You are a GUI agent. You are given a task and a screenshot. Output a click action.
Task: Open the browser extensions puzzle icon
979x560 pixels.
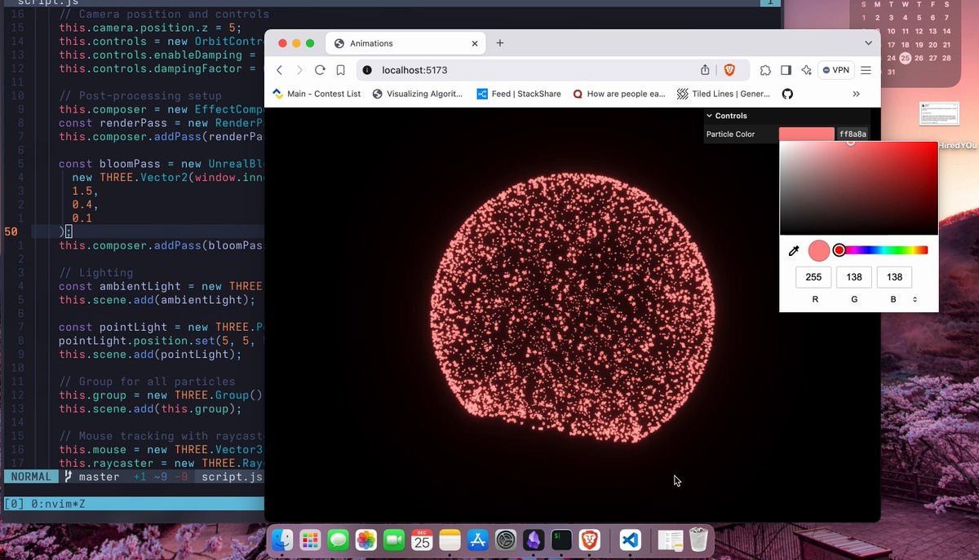[x=765, y=70]
